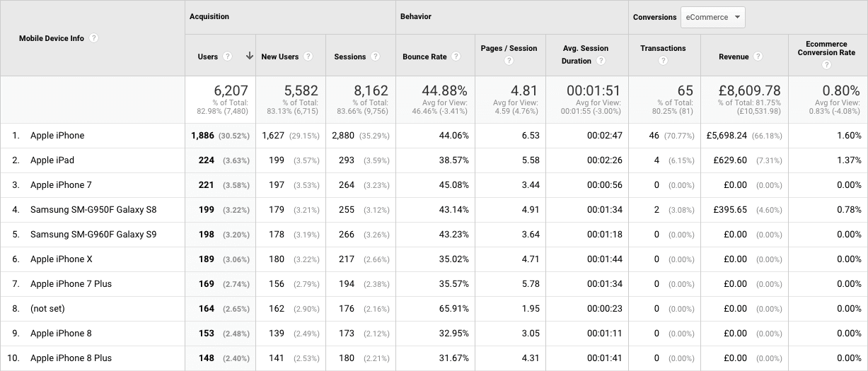Open help icon beside Revenue header
This screenshot has height=371, width=868.
(x=758, y=57)
